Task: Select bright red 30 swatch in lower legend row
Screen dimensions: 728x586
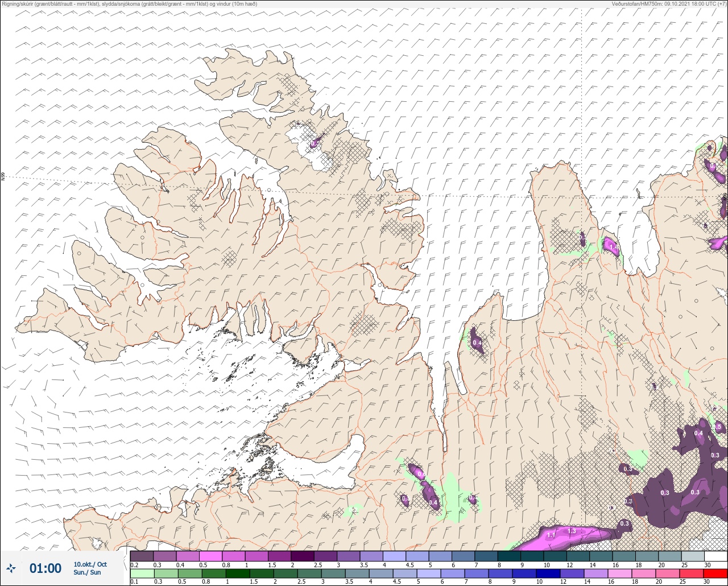Action: click(x=715, y=573)
